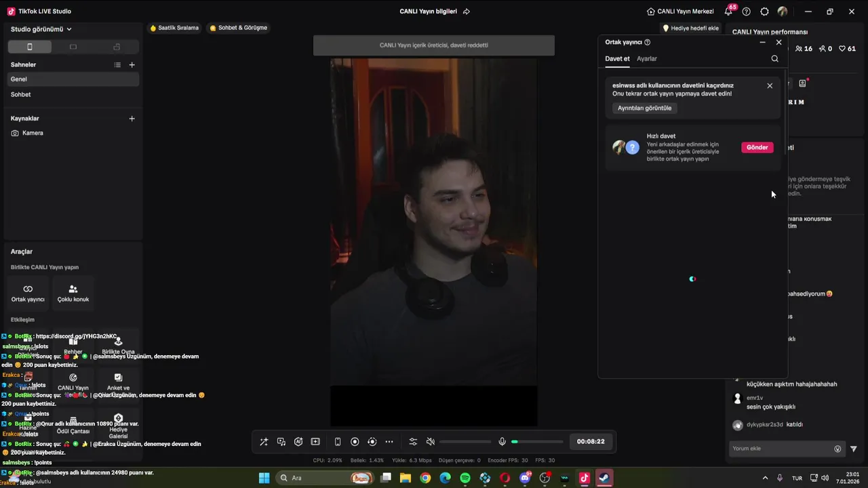Click the screen frame icon next to AI

(x=315, y=442)
